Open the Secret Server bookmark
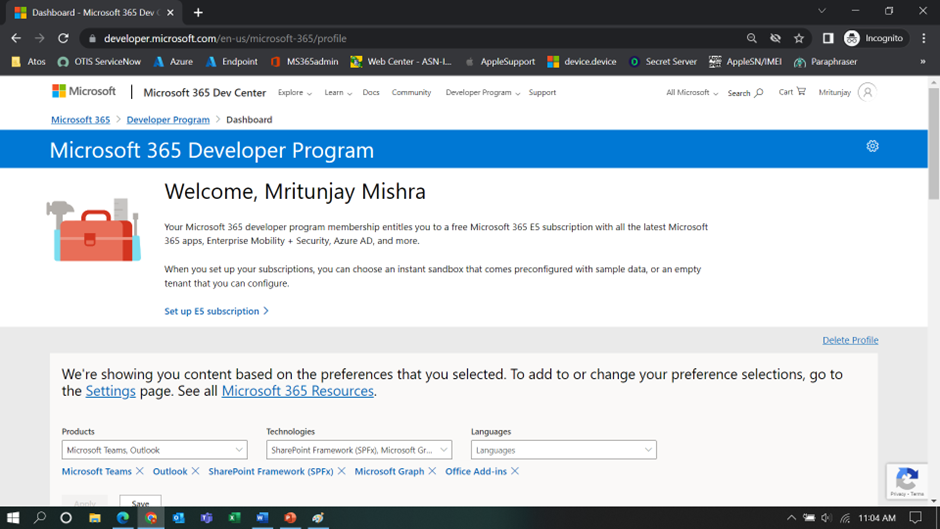 (x=663, y=62)
